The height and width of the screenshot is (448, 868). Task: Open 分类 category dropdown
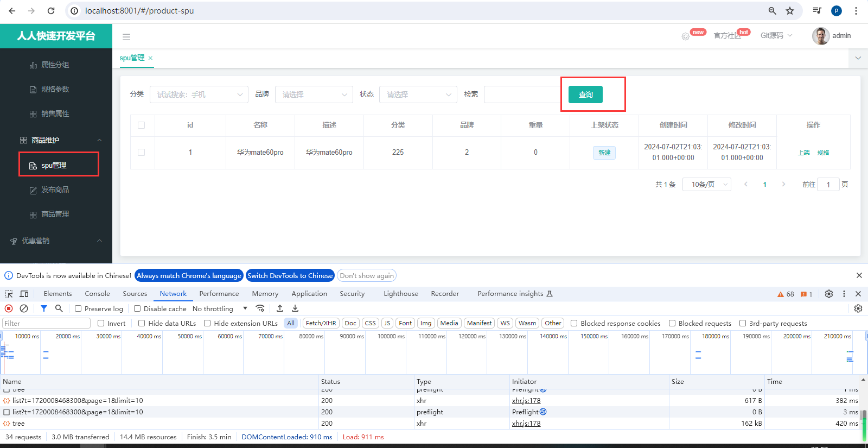[x=199, y=94]
